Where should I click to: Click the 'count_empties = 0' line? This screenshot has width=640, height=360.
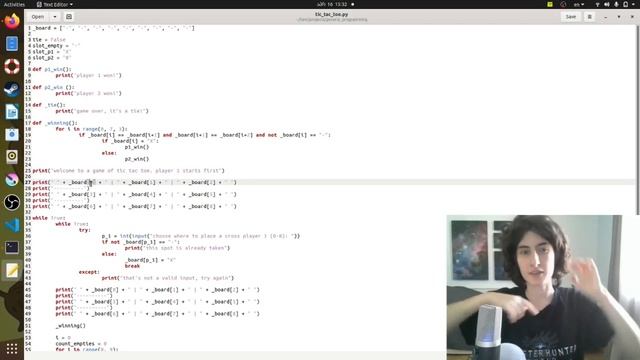(x=81, y=344)
